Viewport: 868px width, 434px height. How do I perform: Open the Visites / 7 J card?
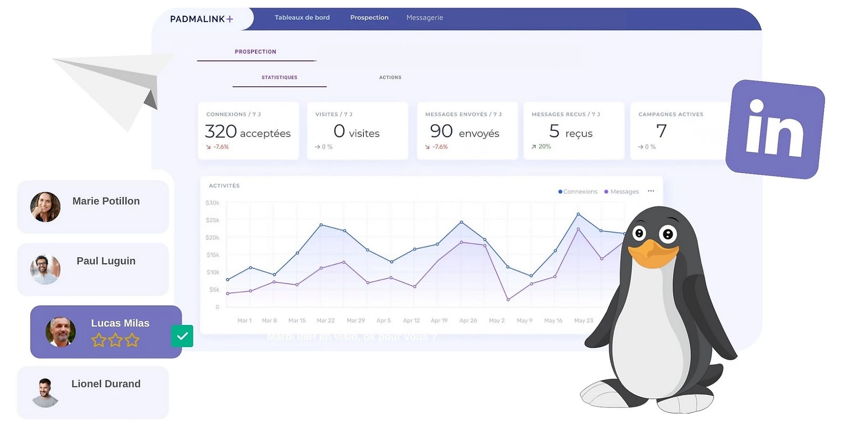tap(357, 131)
